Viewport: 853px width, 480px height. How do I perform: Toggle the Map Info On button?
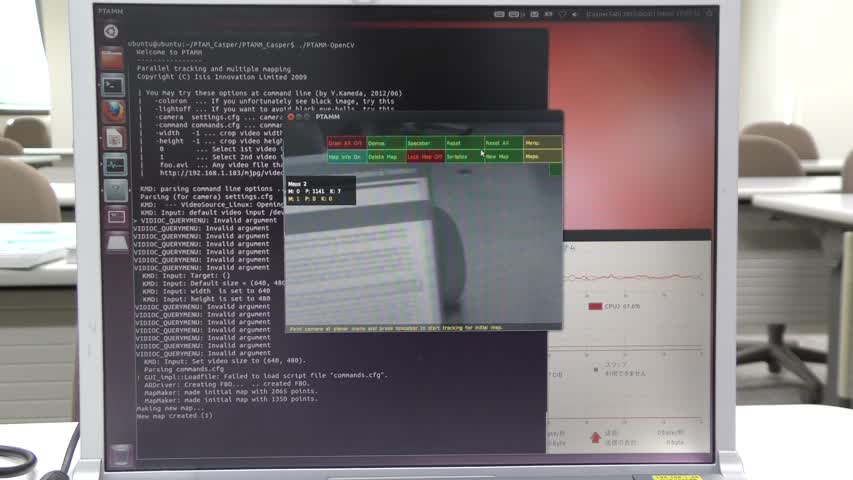click(x=347, y=157)
